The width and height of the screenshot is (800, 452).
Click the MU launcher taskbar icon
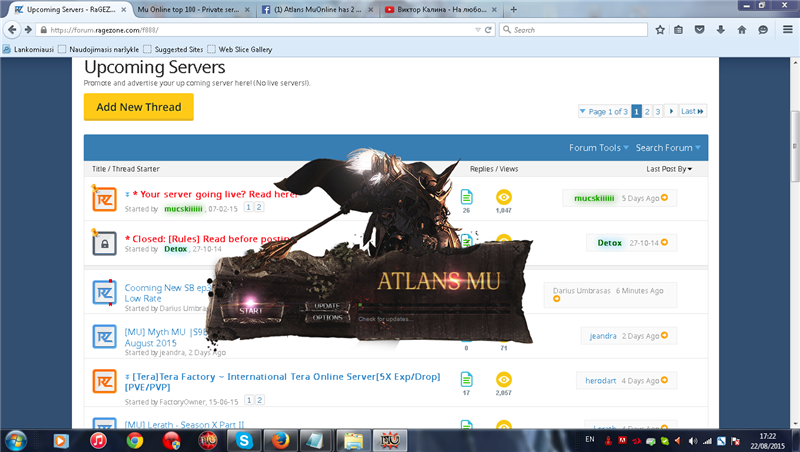(390, 440)
